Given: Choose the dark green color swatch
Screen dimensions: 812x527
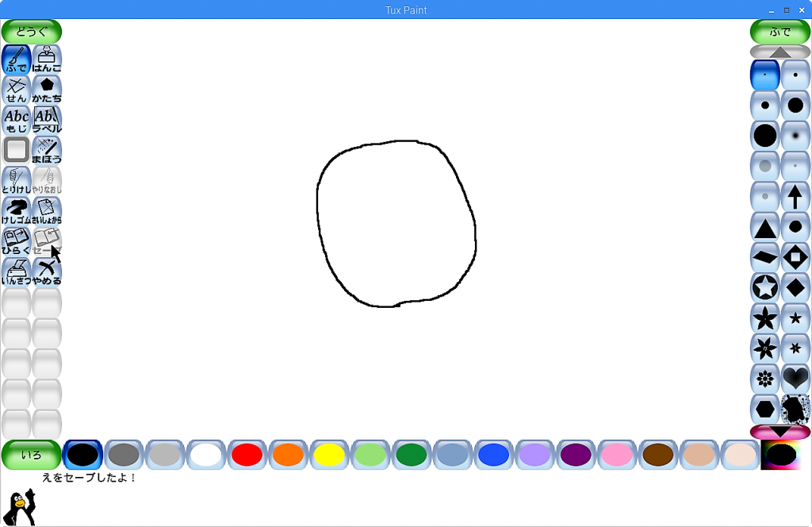Looking at the screenshot, I should point(412,455).
